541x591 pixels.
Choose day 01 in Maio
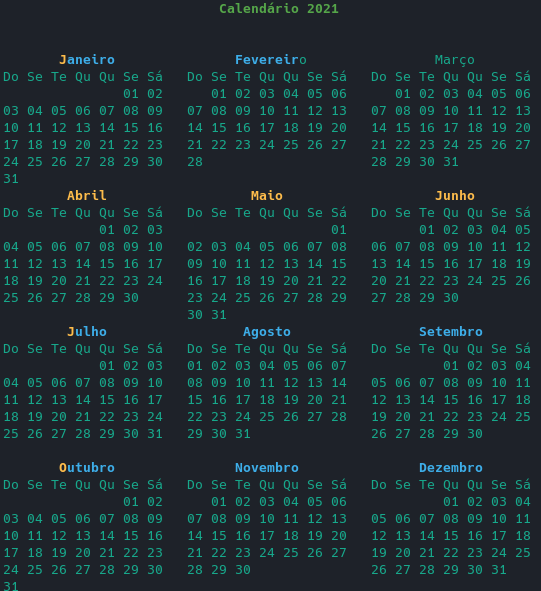339,230
